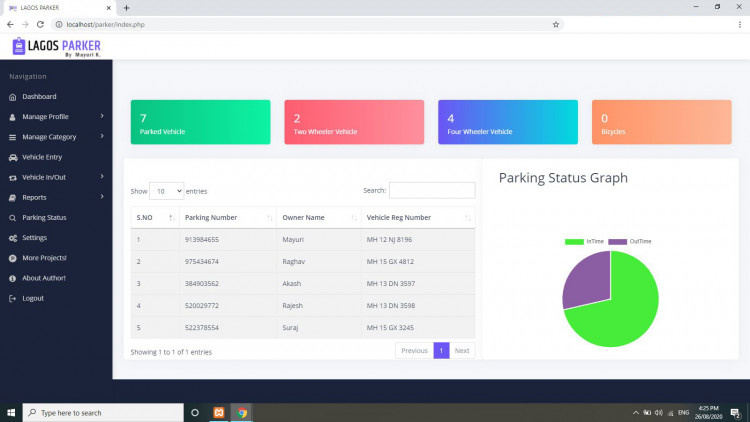Click the Previous pagination button

[x=414, y=351]
